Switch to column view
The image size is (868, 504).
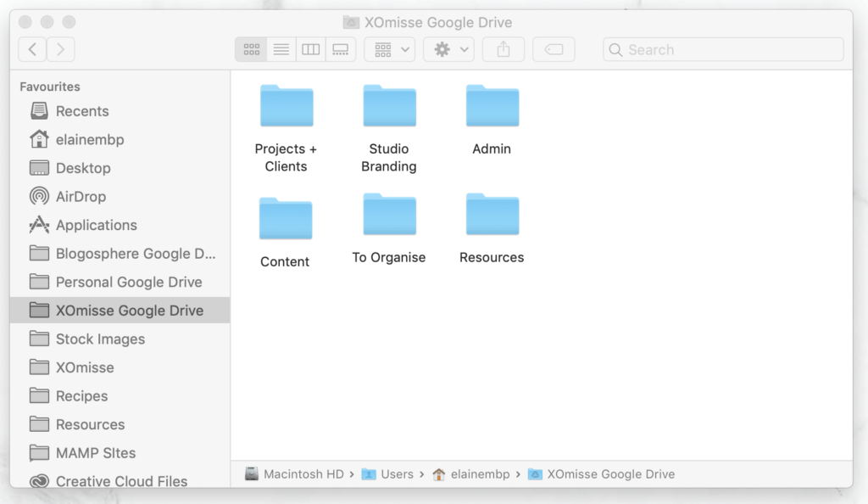tap(310, 49)
